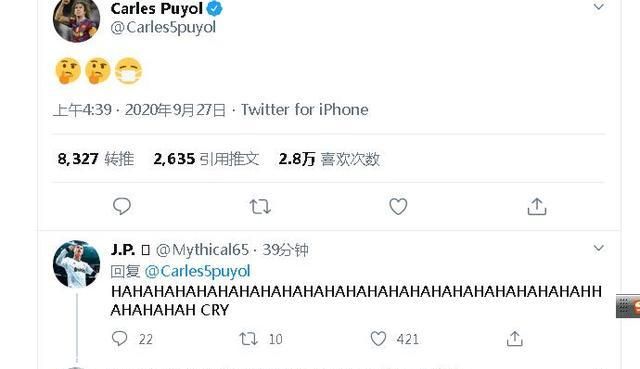Share Puyol's tweet via share icon
This screenshot has width=640, height=369.
coord(537,206)
